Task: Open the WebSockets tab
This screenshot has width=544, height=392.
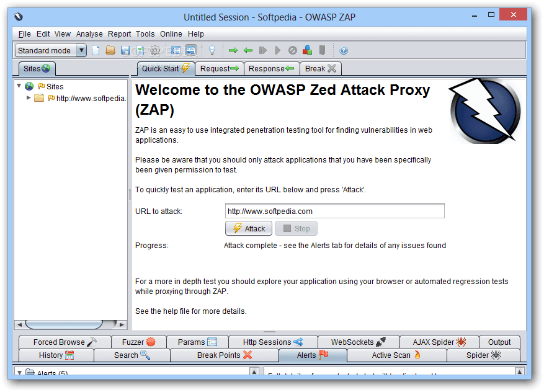Action: coord(359,342)
